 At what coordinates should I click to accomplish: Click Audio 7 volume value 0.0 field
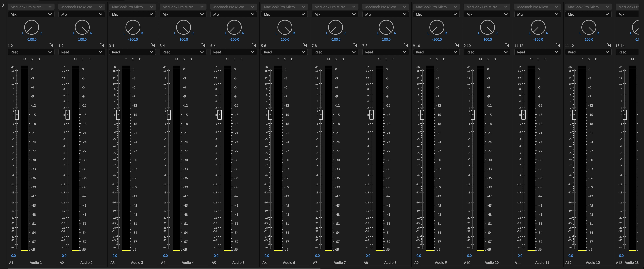317,256
